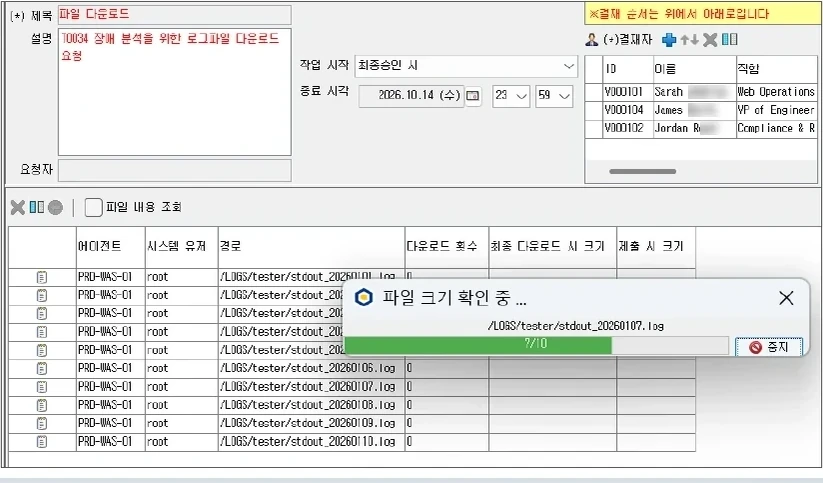Open the 작업 시작 dropdown
The width and height of the screenshot is (823, 483).
pos(466,66)
